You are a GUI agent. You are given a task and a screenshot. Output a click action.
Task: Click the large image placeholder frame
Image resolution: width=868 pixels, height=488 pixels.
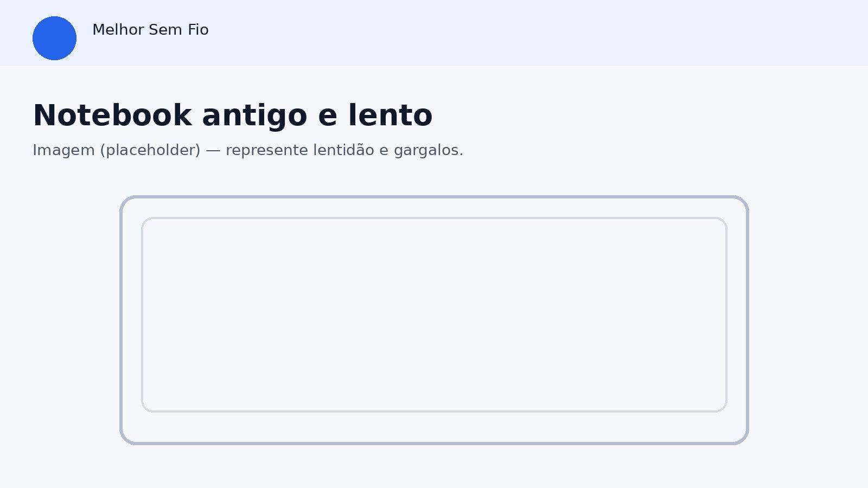[434, 320]
